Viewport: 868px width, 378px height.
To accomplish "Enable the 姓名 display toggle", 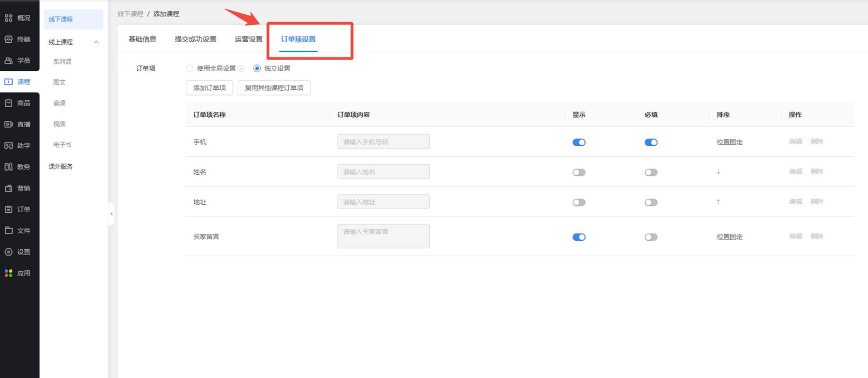I will 579,172.
